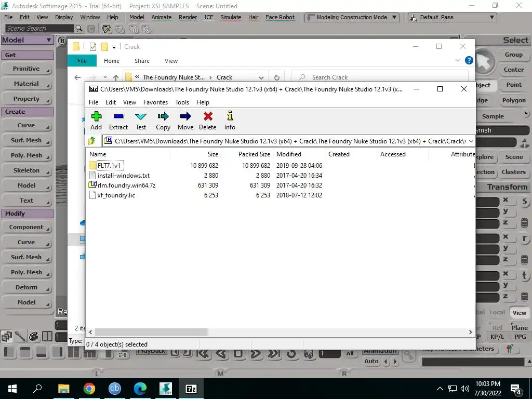Image resolution: width=532 pixels, height=399 pixels.
Task: Toggle the PPG panel button
Action: click(520, 337)
